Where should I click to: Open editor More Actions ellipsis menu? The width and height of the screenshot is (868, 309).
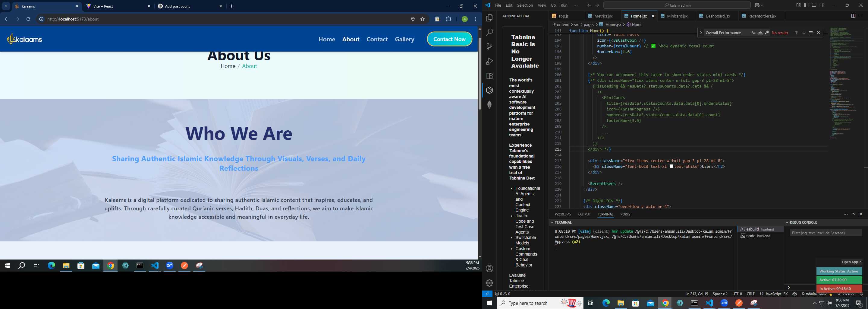click(861, 16)
